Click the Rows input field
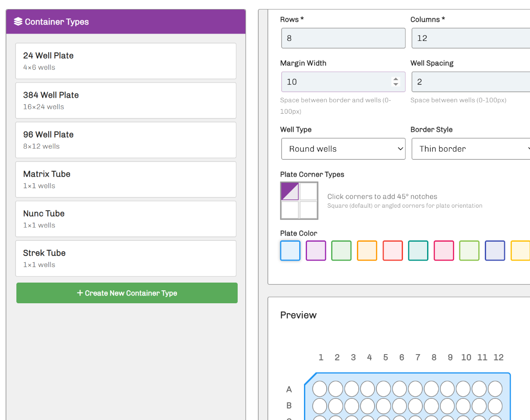 [x=343, y=38]
